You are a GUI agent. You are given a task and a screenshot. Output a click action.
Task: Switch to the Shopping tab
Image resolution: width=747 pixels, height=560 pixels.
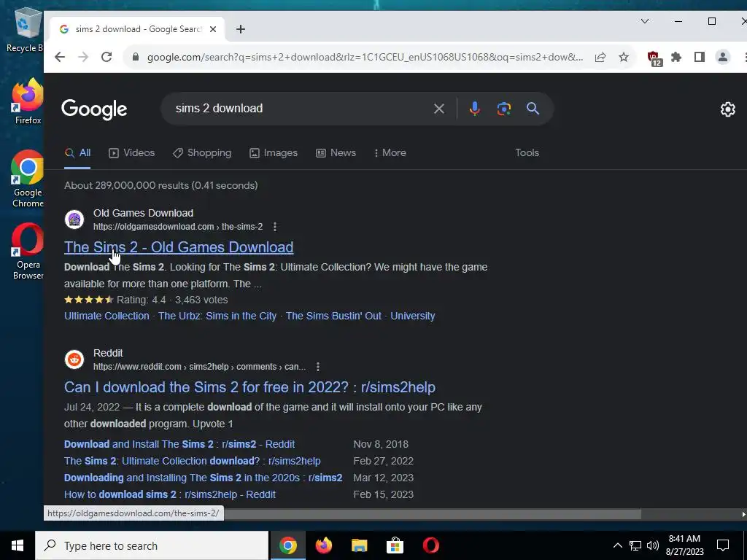point(202,153)
